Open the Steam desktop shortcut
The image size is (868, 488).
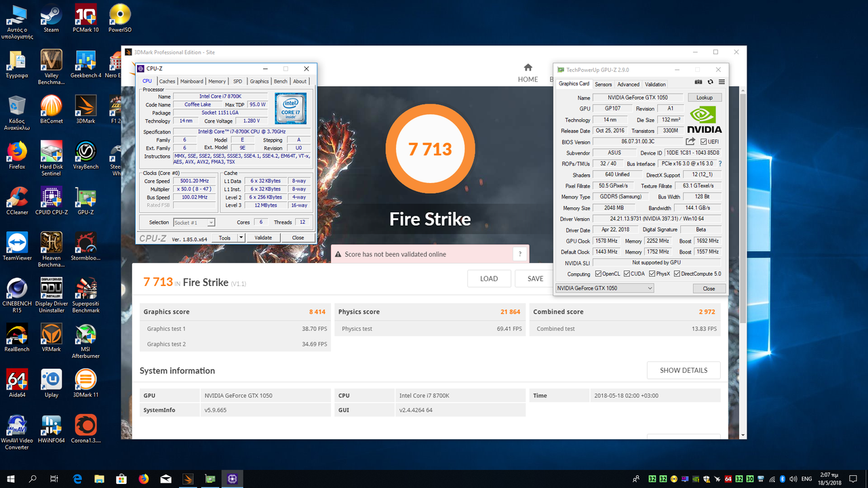[51, 18]
